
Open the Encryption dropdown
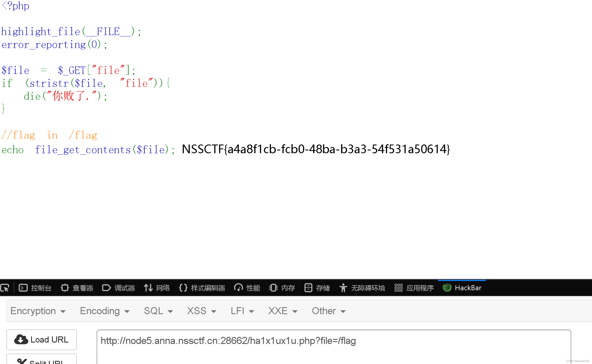tap(38, 311)
